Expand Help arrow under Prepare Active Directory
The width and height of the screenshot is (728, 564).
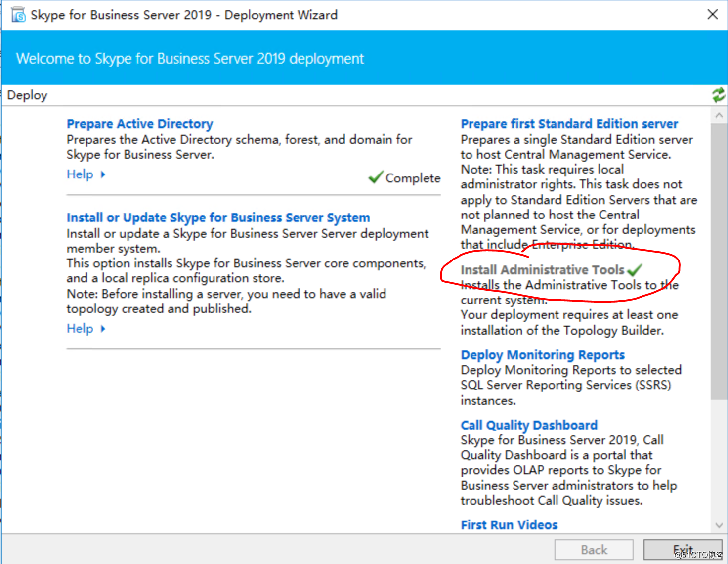pyautogui.click(x=103, y=174)
